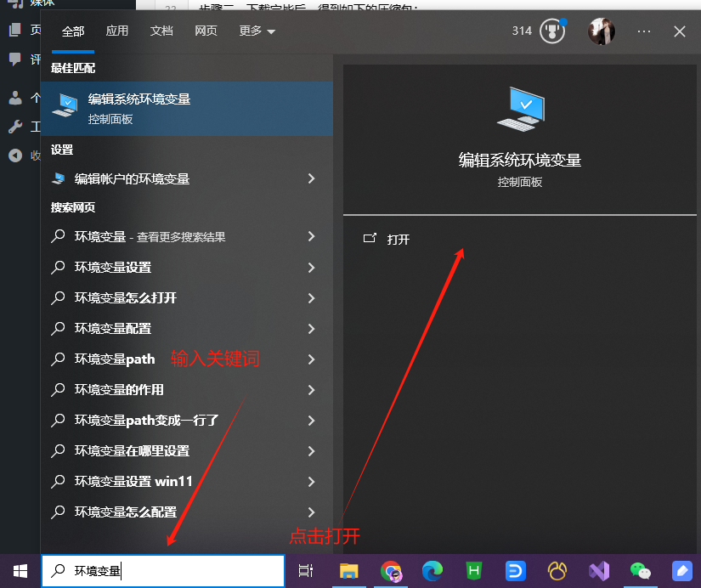Open best match 编辑系统环境变量
This screenshot has height=588, width=701.
(x=187, y=109)
